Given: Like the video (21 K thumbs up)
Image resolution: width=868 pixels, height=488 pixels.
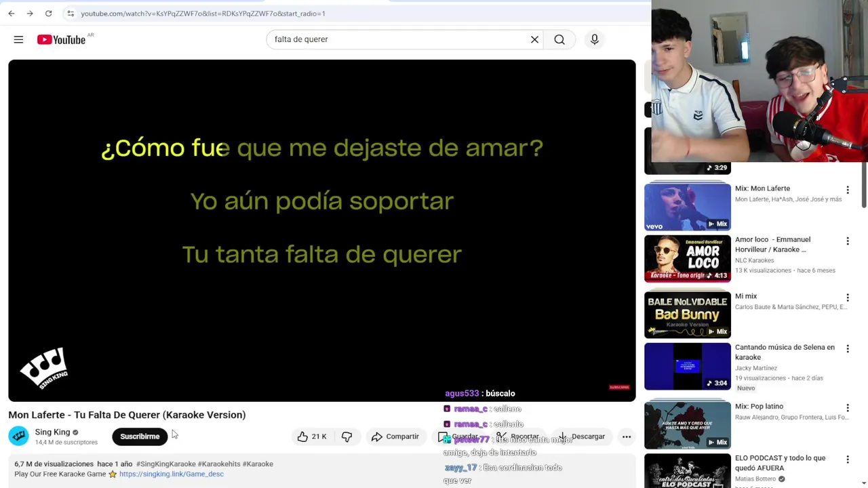Looking at the screenshot, I should [312, 436].
